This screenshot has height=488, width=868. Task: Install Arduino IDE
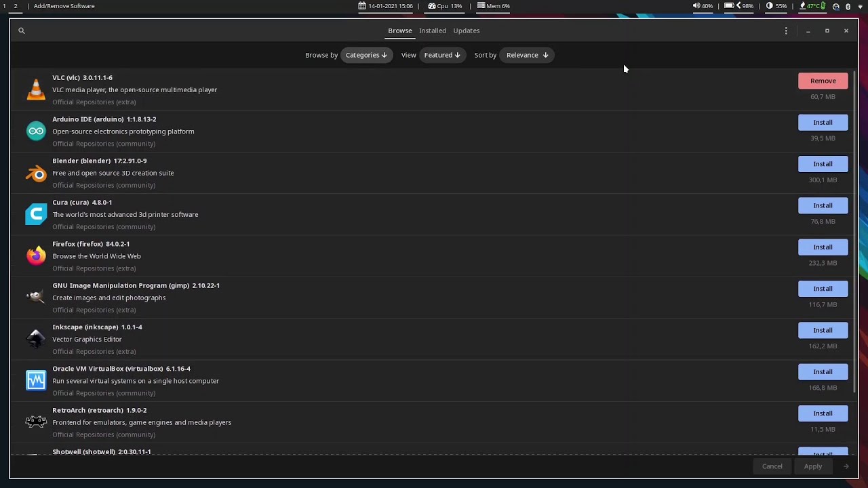pos(823,123)
